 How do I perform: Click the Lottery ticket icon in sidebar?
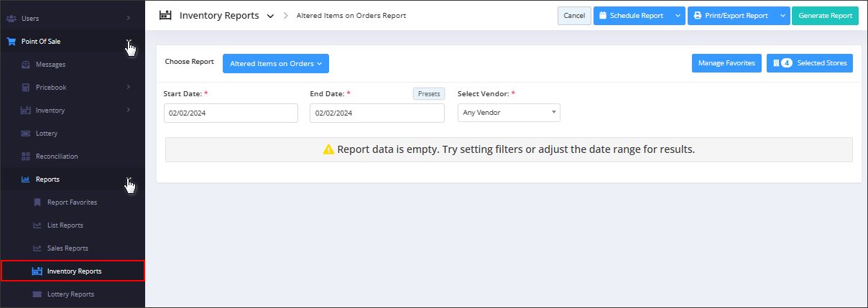click(x=26, y=134)
